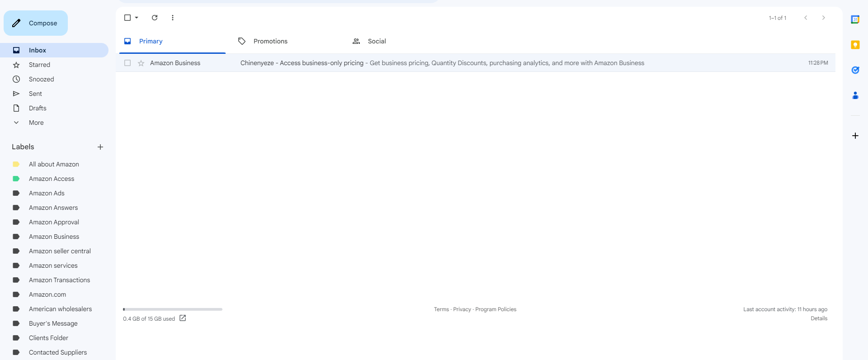Screen dimensions: 868x360
Task: Open storage management link icon
Action: [x=183, y=318]
